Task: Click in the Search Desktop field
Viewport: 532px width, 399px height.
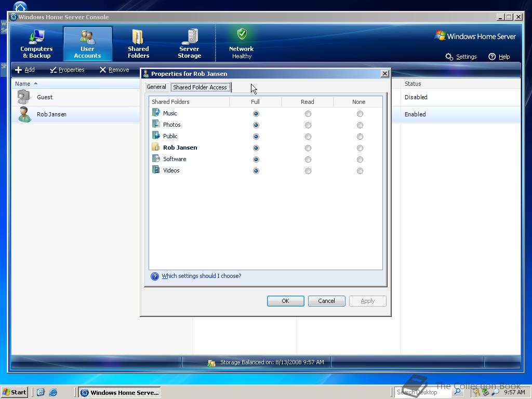Action: click(422, 392)
